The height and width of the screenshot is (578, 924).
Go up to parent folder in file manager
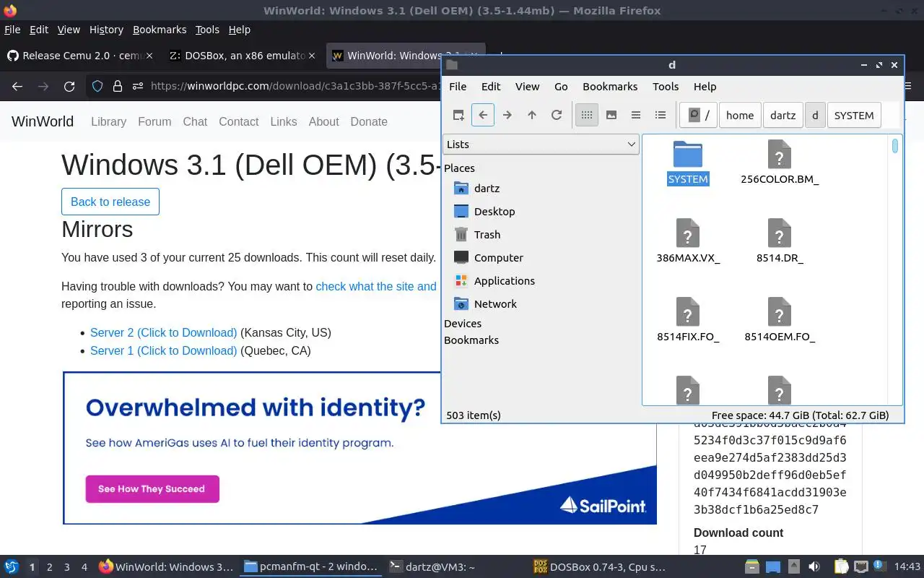[x=532, y=115]
